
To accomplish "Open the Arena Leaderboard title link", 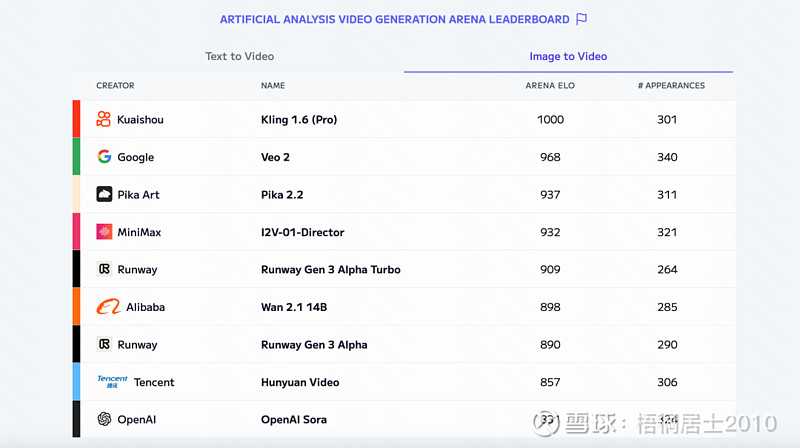I will tap(394, 19).
